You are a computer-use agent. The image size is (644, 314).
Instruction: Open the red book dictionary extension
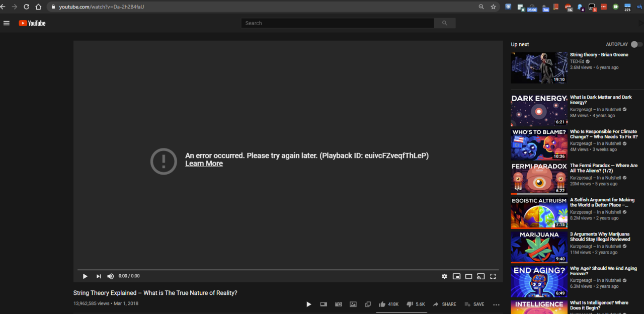tap(556, 7)
